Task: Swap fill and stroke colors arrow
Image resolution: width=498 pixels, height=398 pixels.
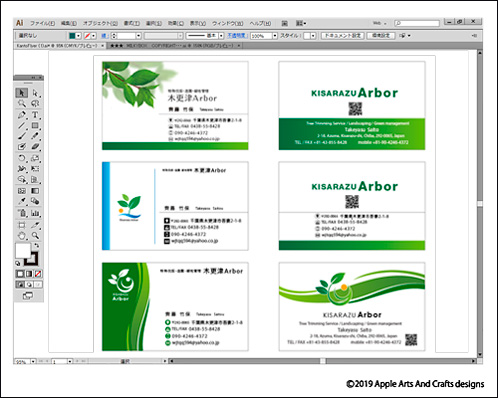Action: [37, 246]
